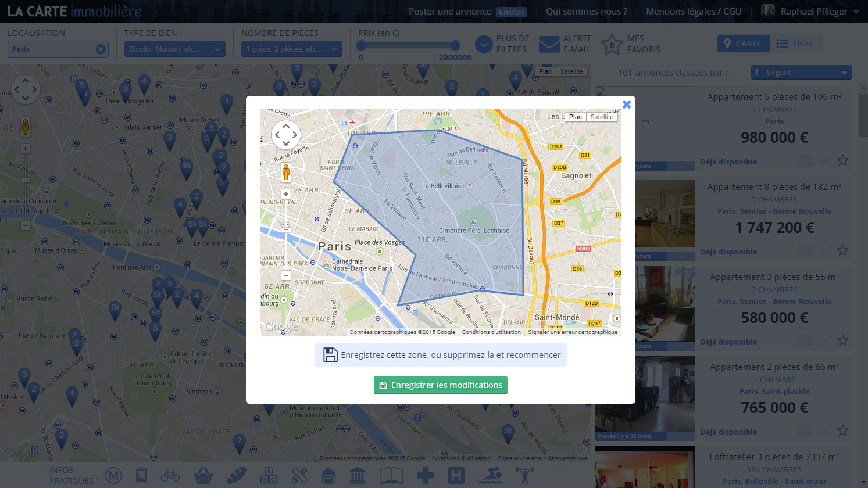Favorite the 980 000 € apartment listing
The height and width of the screenshot is (488, 868).
click(x=842, y=160)
